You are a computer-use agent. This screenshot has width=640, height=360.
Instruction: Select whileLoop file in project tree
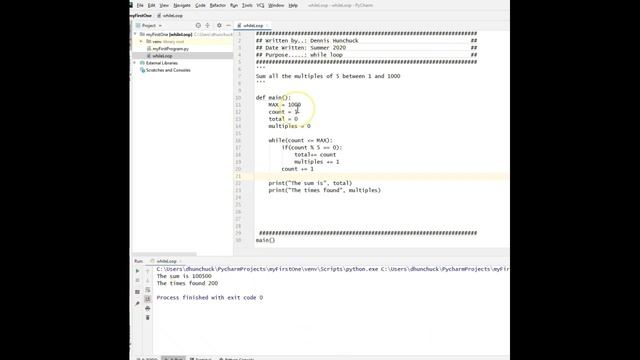162,56
